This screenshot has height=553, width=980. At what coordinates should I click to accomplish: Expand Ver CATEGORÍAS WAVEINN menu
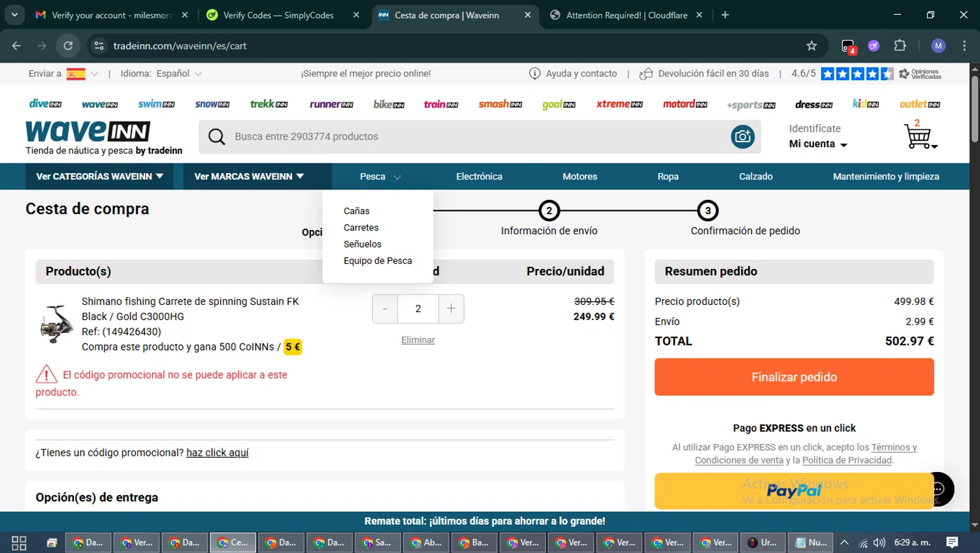coord(99,176)
